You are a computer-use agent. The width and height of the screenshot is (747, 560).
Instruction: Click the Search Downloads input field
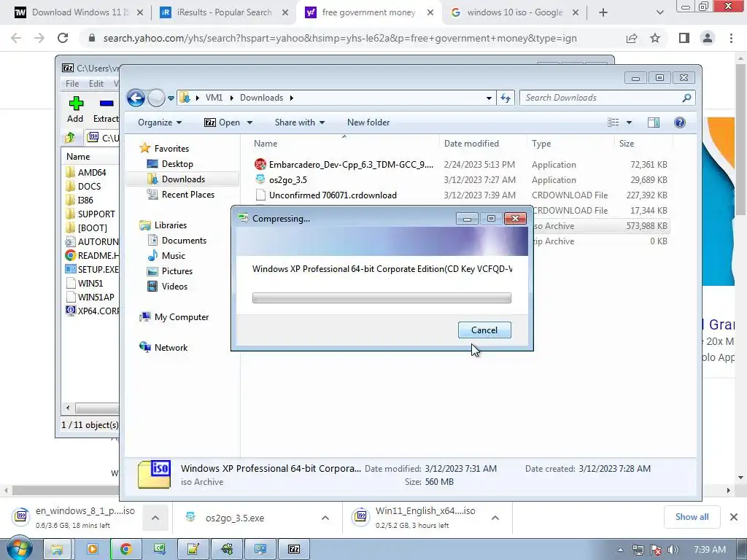click(600, 98)
